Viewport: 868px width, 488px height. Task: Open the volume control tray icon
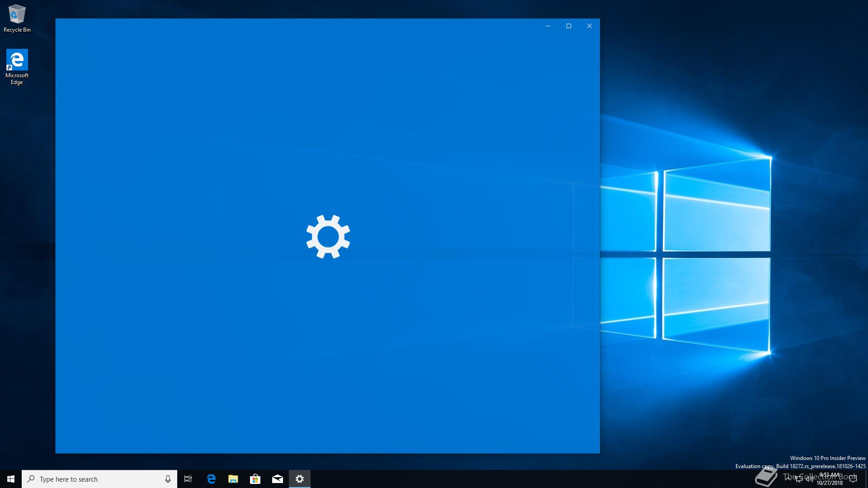[x=809, y=479]
